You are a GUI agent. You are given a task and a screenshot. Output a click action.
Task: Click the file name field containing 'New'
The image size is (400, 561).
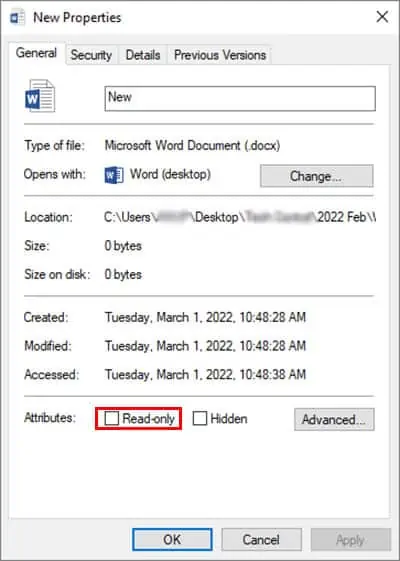(x=240, y=98)
